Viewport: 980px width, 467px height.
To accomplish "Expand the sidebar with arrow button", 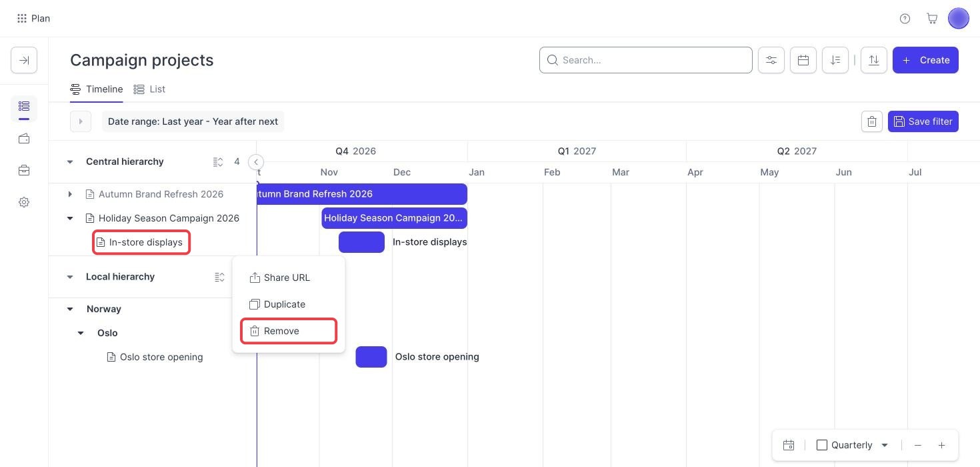I will coord(24,60).
